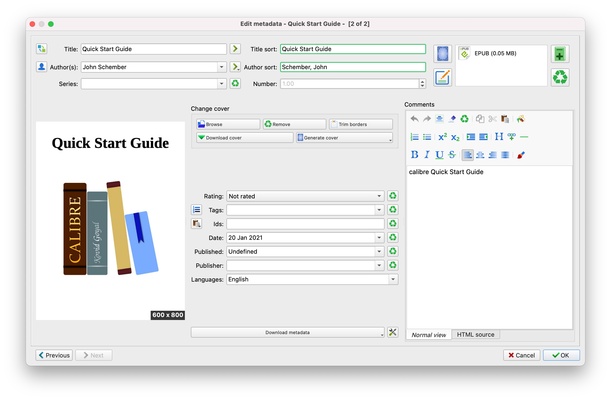
Task: Justify the comments text
Action: coord(505,155)
